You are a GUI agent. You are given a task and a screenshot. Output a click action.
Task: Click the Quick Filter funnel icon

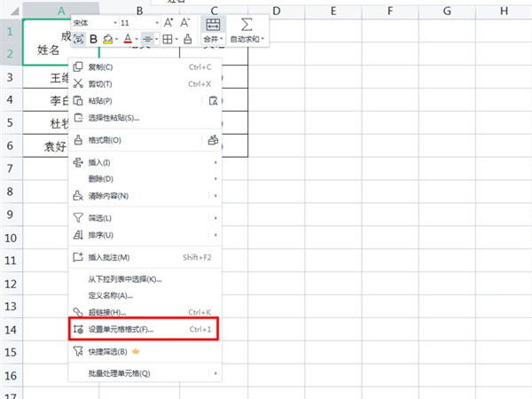point(78,351)
